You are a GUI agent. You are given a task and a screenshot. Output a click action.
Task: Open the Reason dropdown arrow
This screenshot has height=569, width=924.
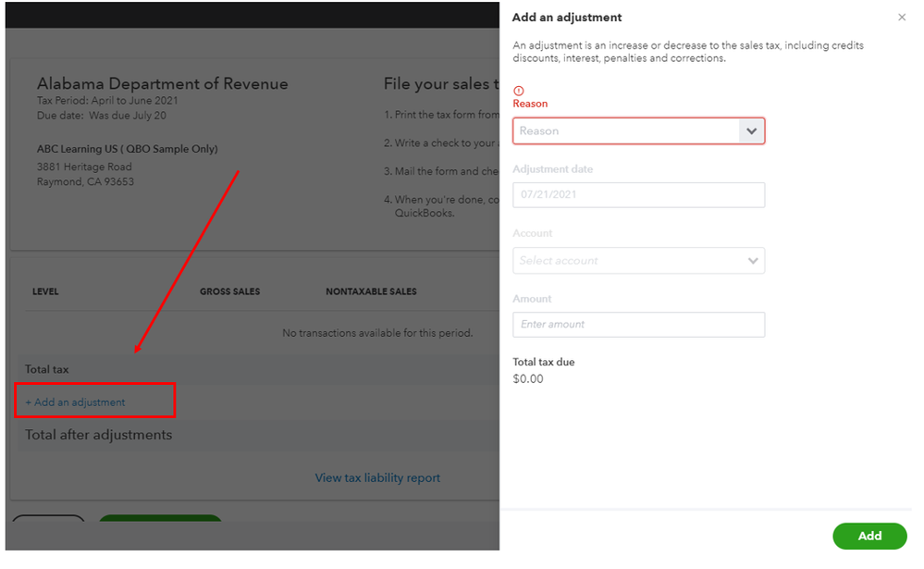coord(751,130)
